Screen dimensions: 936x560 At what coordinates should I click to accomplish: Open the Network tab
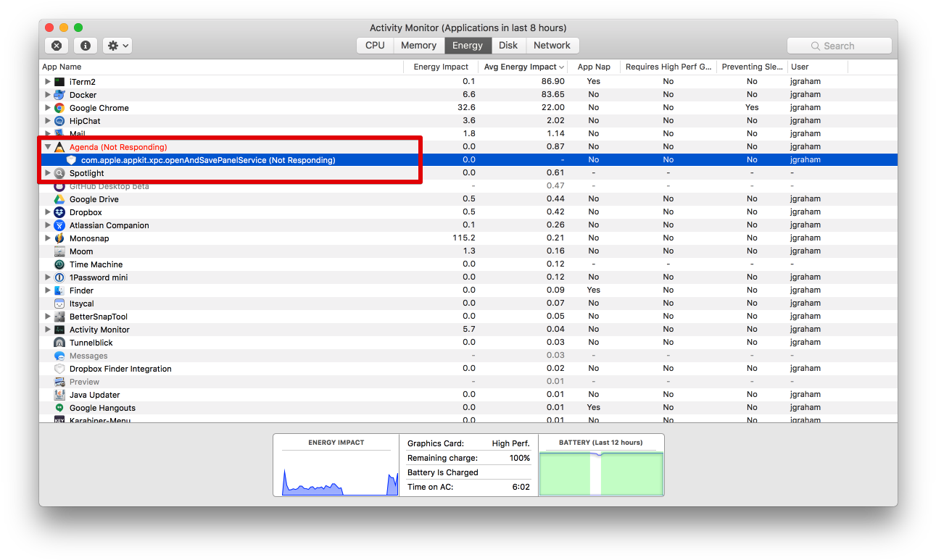point(552,46)
